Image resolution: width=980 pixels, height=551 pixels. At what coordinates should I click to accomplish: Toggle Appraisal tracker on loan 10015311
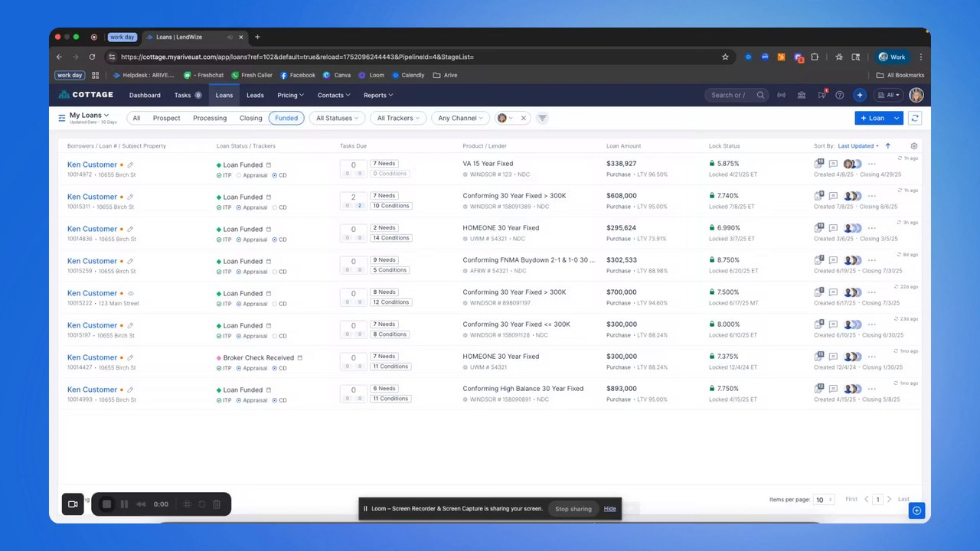click(253, 207)
